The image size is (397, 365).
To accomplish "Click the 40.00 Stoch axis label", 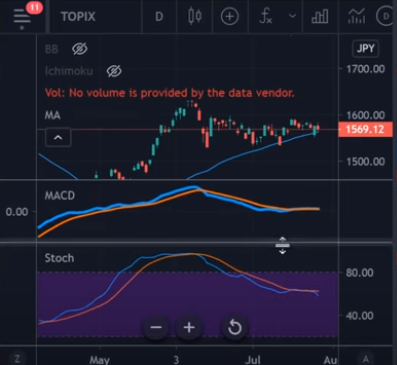I will [x=359, y=316].
